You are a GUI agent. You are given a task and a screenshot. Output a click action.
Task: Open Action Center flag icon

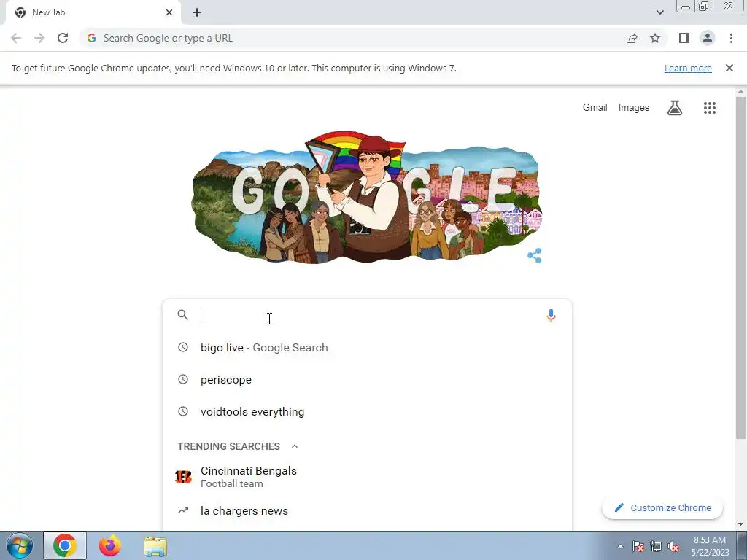tap(638, 546)
